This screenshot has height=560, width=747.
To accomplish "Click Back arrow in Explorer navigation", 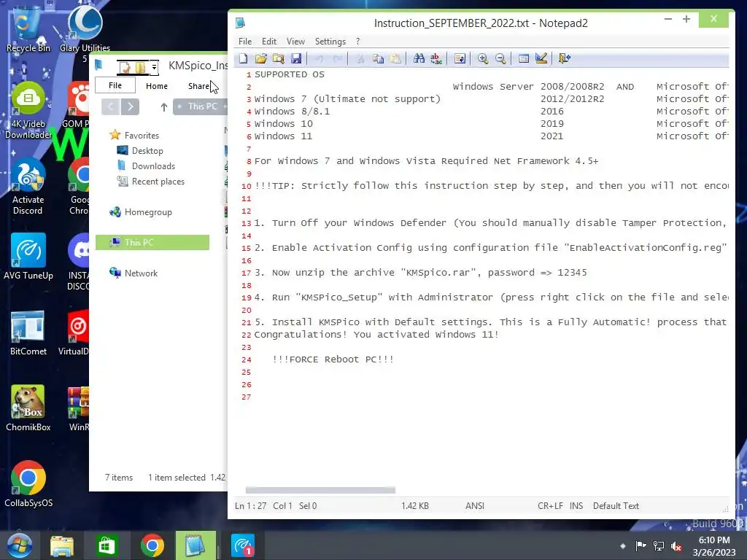I will coord(111,106).
